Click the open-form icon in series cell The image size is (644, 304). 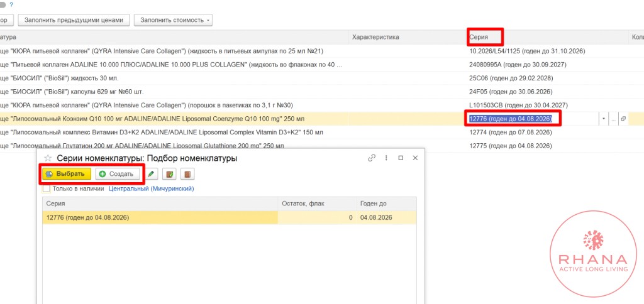point(623,118)
